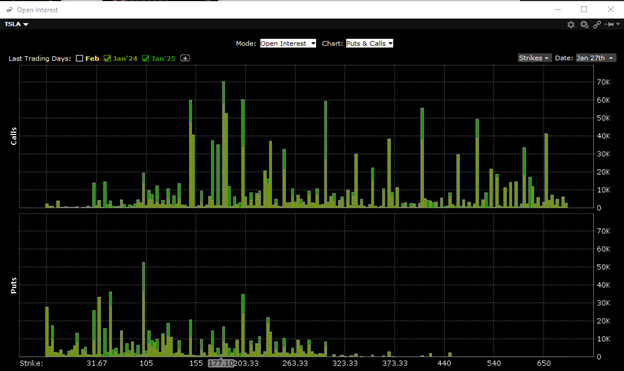Click the chain link window-grouping icon

pyautogui.click(x=597, y=25)
